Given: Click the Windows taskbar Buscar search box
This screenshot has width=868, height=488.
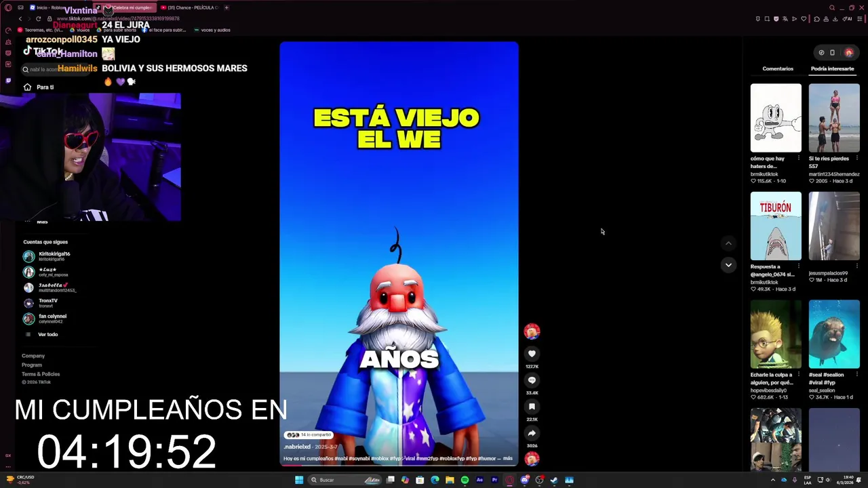Looking at the screenshot, I should click(346, 480).
